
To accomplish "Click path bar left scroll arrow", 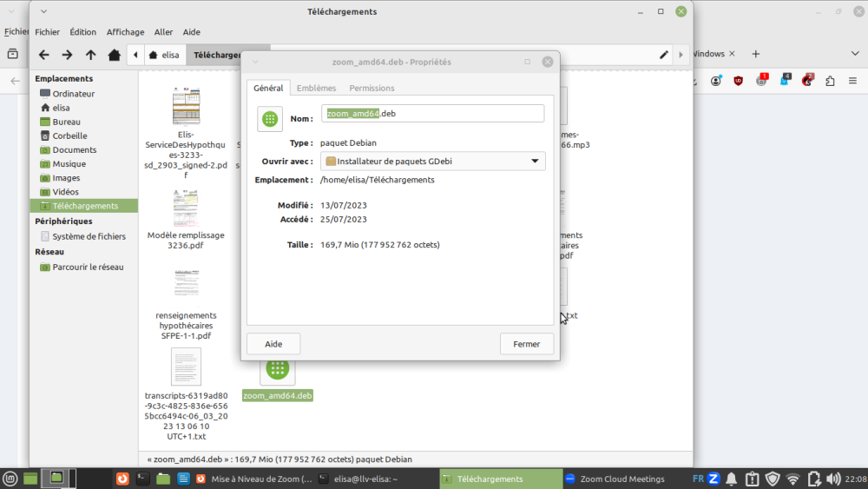I will click(x=135, y=55).
